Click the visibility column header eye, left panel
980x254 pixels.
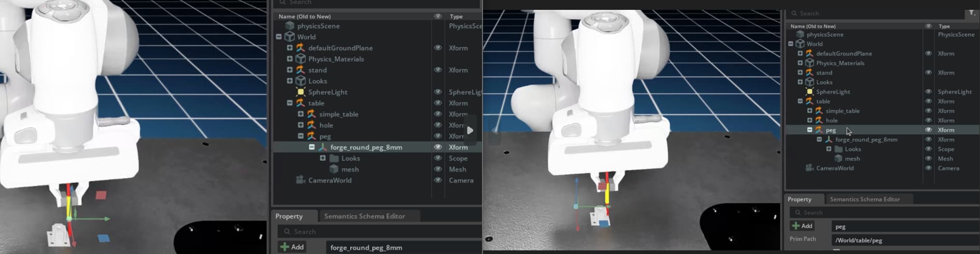tap(438, 16)
